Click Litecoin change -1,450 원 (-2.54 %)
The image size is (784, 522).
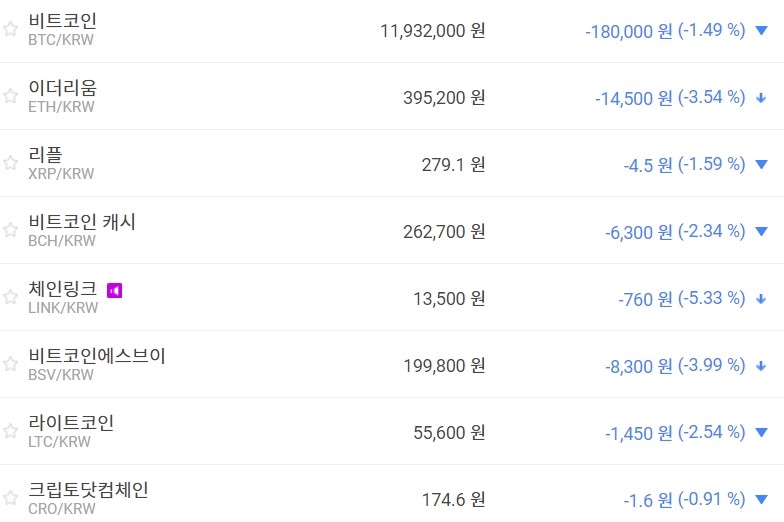pos(674,433)
